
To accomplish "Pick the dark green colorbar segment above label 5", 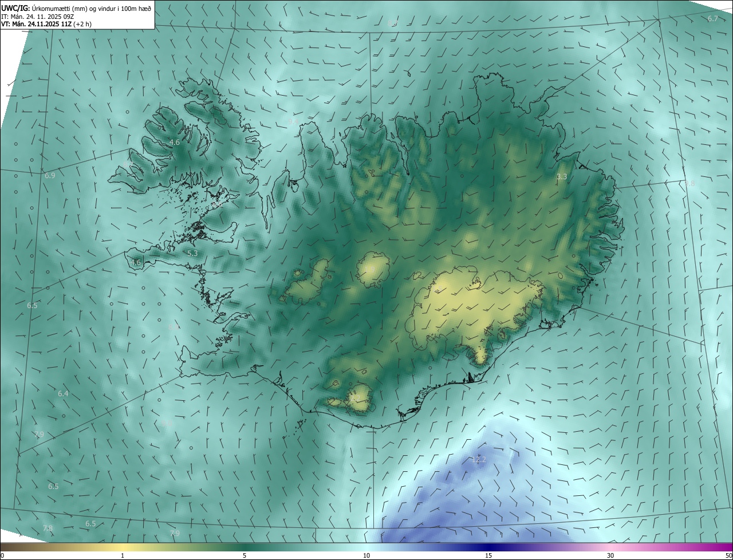I will [245, 547].
